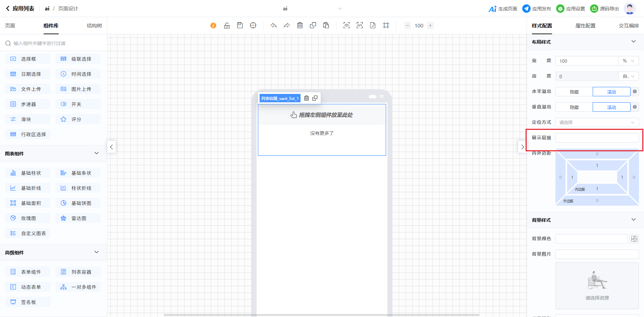644x317 pixels.
Task: Switch to the 结构树 tab
Action: click(x=94, y=26)
